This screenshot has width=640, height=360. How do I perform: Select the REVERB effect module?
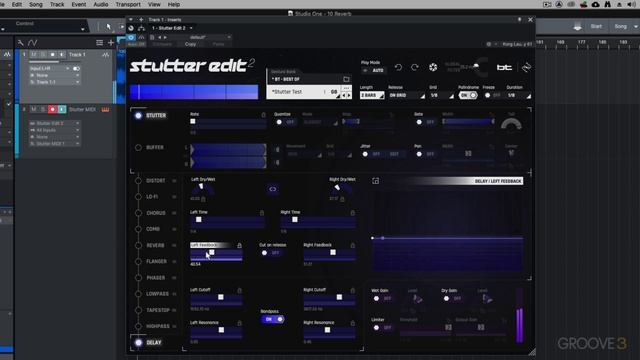click(x=155, y=245)
